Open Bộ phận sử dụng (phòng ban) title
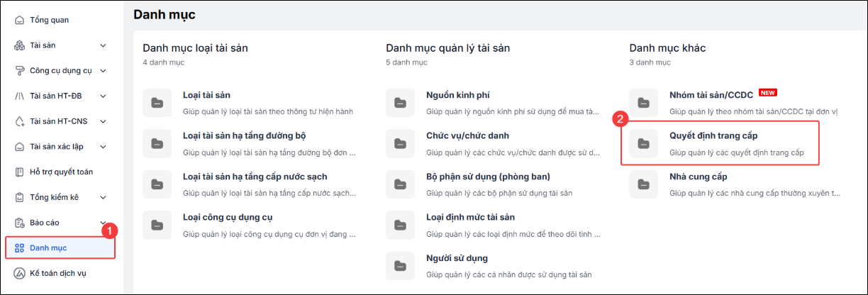The height and width of the screenshot is (295, 868). tap(489, 176)
